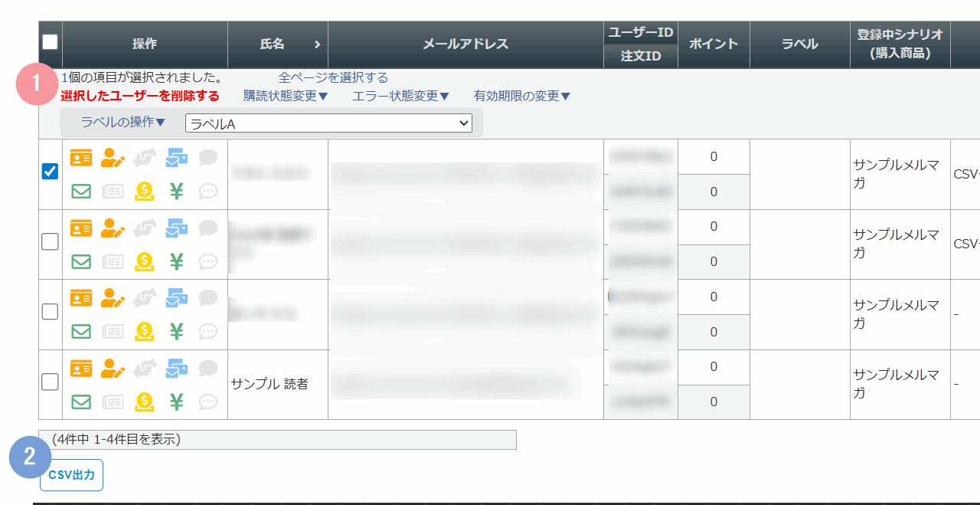Click the gold dollar coin icon in the second row
The height and width of the screenshot is (505, 980).
[144, 261]
